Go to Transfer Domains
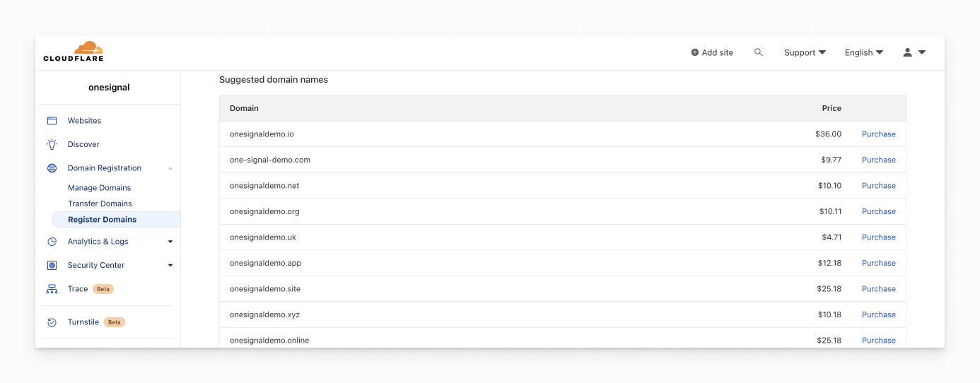980x383 pixels. 100,204
